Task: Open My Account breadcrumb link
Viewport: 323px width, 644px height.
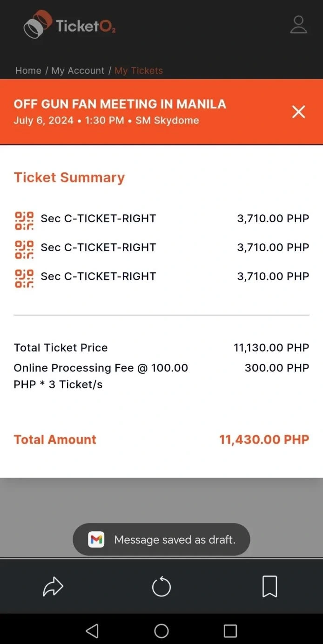Action: point(78,71)
